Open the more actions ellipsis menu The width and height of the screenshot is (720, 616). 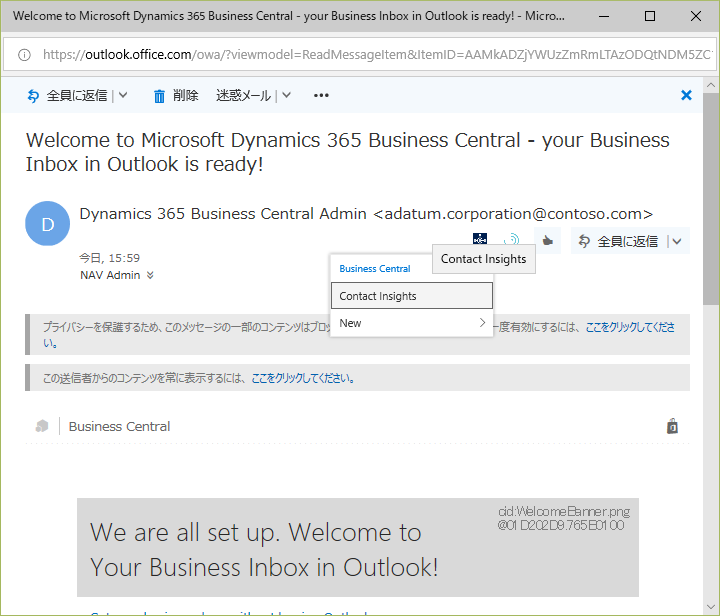tap(321, 95)
